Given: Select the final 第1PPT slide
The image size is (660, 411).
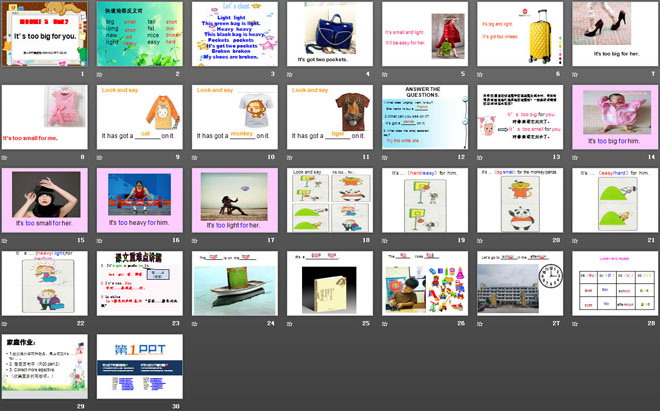Looking at the screenshot, I should (138, 365).
